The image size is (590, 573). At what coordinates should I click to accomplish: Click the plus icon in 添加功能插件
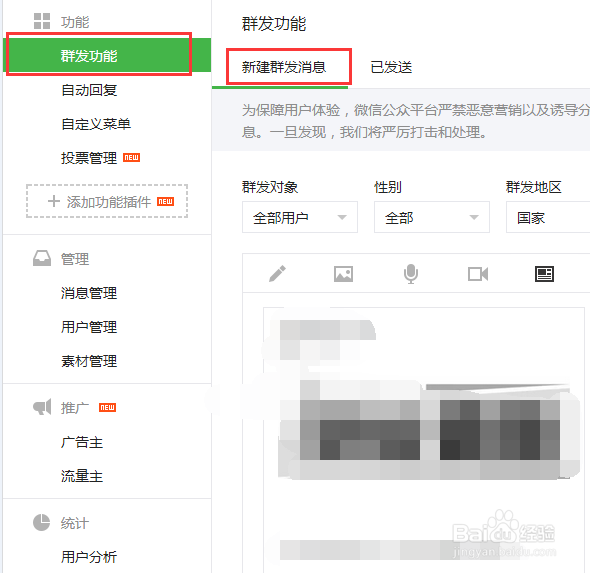[x=54, y=201]
